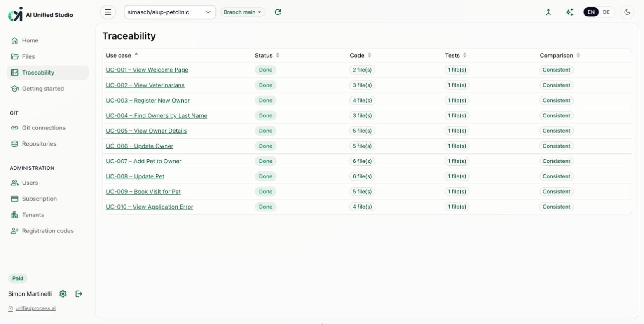The image size is (644, 324).
Task: Click the Consistent badge in UC-009 row
Action: (557, 192)
